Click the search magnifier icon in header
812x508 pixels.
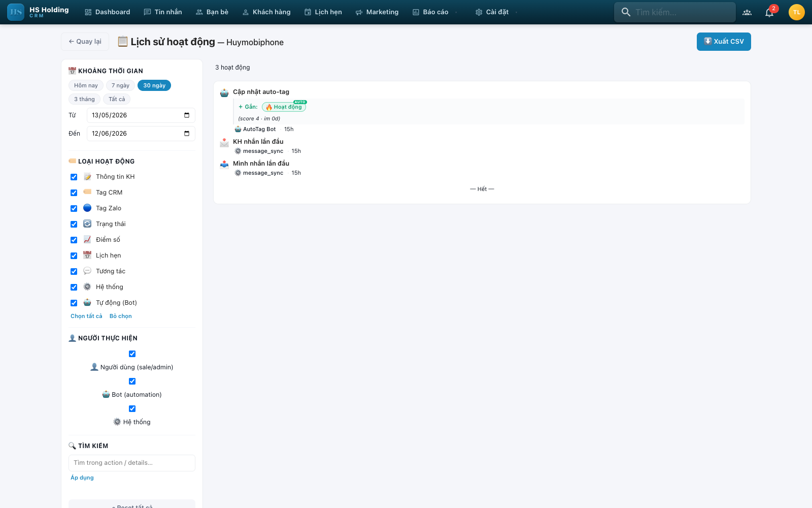[x=626, y=12]
